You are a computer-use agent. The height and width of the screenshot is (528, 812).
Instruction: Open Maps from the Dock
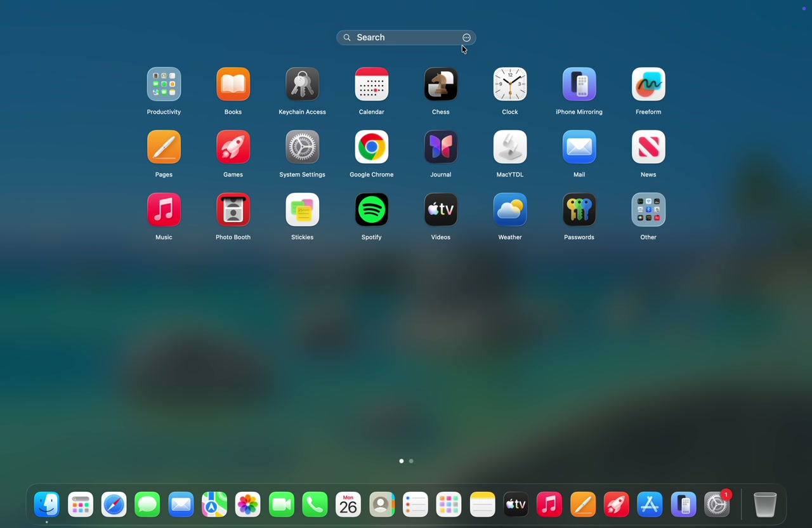tap(214, 505)
